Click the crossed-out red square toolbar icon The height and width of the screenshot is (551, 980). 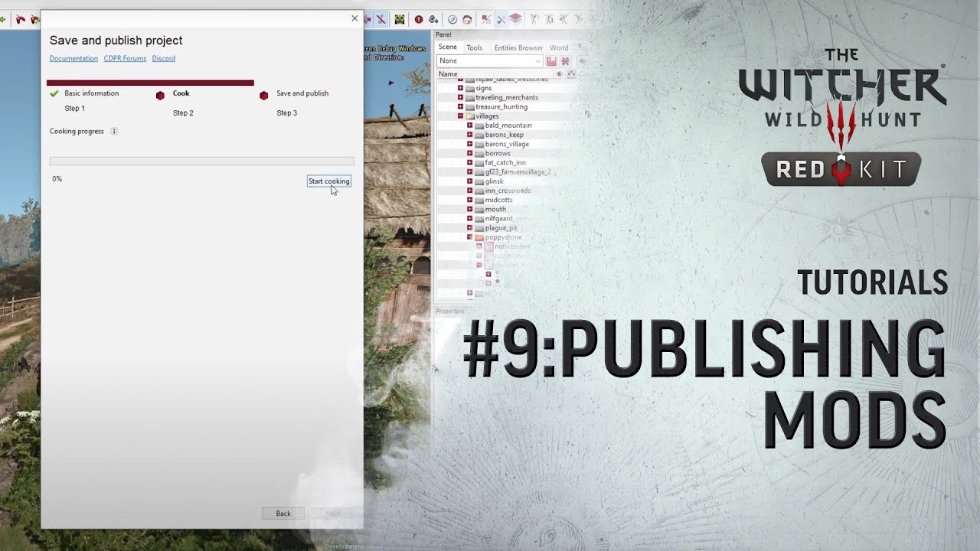[x=486, y=19]
